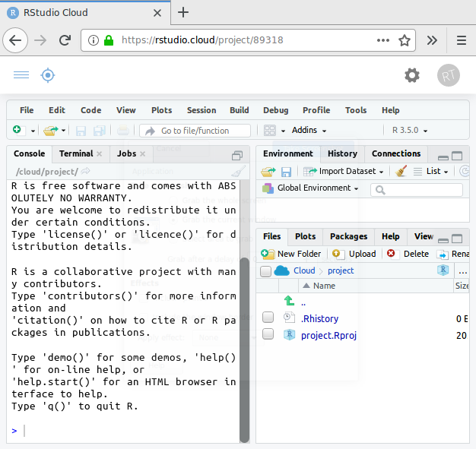Click the green padlock security icon
The image size is (476, 449).
109,40
